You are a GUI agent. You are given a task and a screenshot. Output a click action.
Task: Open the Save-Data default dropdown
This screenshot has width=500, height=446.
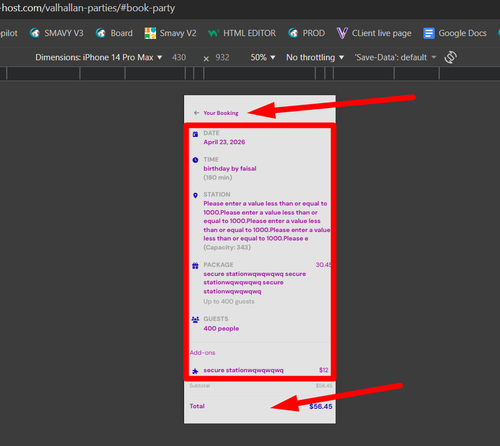pyautogui.click(x=395, y=57)
